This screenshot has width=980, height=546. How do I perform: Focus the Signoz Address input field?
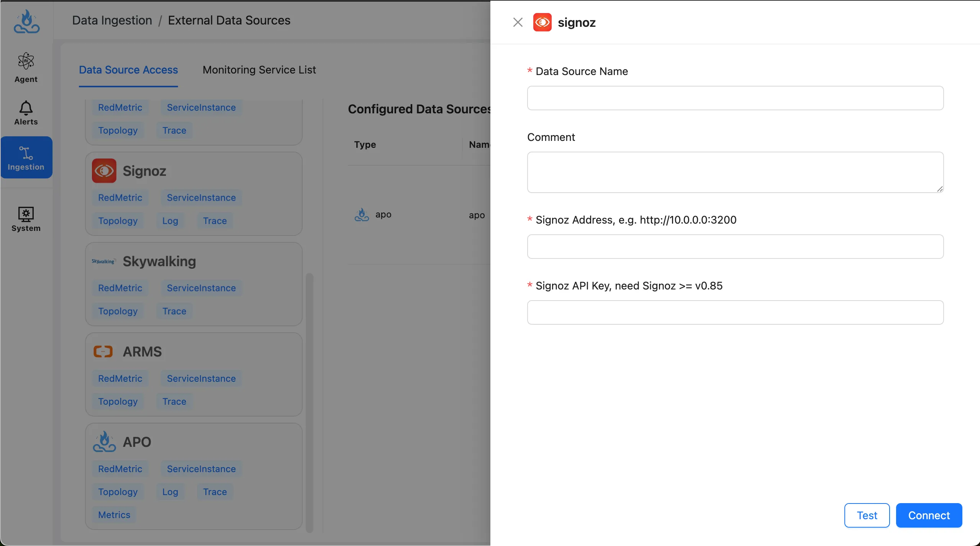735,247
